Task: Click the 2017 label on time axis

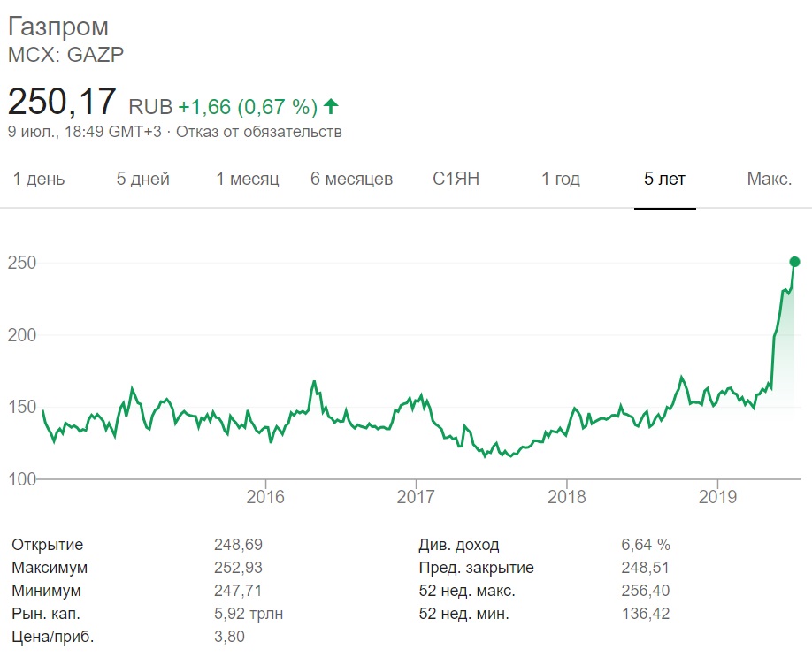Action: [416, 497]
